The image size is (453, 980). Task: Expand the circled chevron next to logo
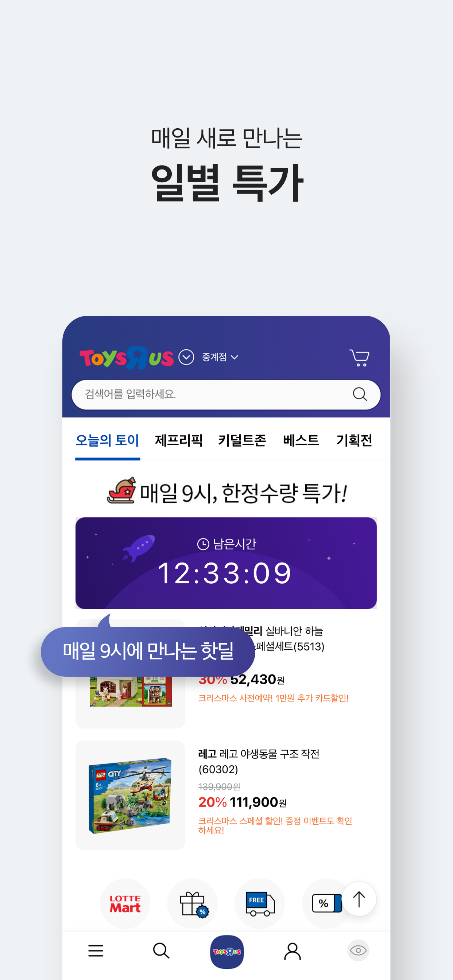[x=186, y=357]
